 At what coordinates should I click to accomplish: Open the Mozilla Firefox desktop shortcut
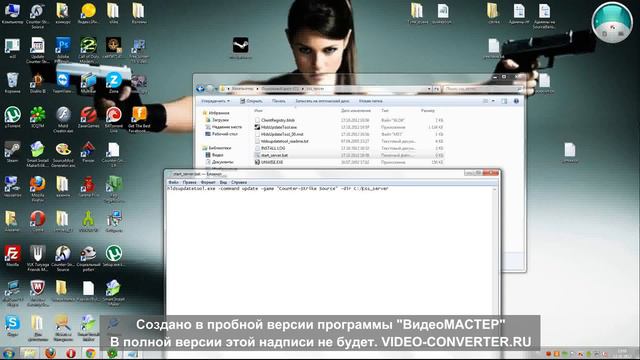click(x=38, y=187)
